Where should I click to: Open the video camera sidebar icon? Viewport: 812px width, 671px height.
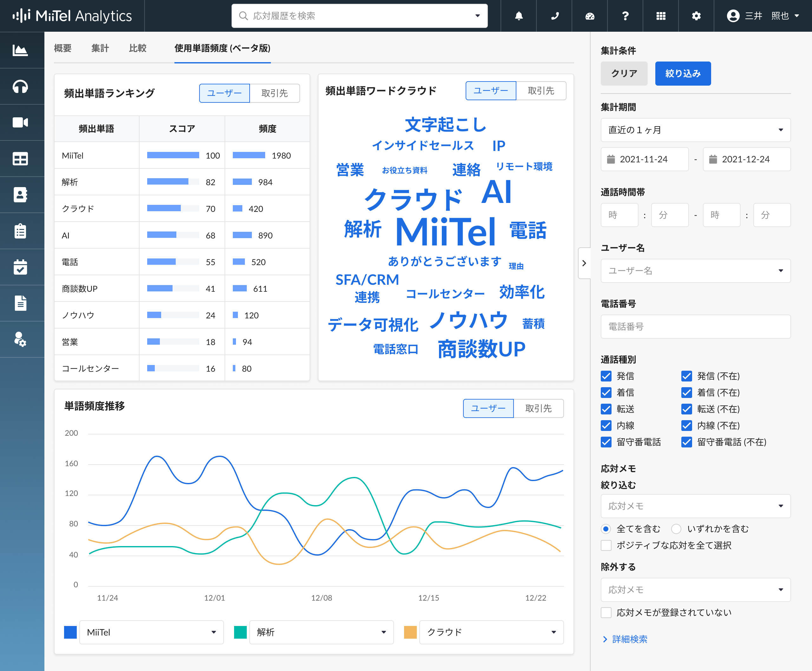20,122
